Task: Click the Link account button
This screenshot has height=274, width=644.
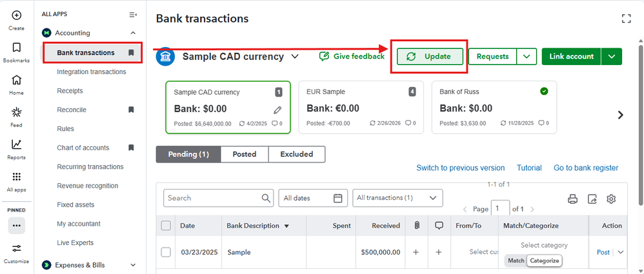Action: click(571, 57)
